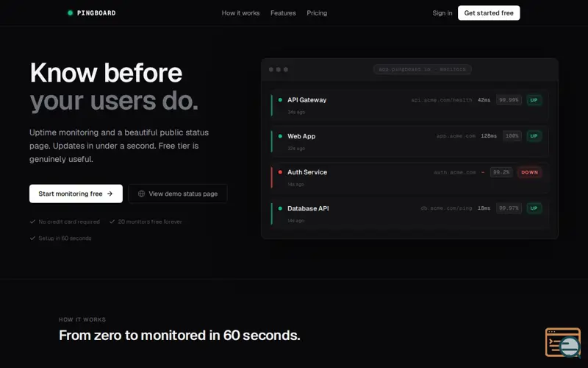
Task: Open View demo status page button
Action: coord(178,194)
